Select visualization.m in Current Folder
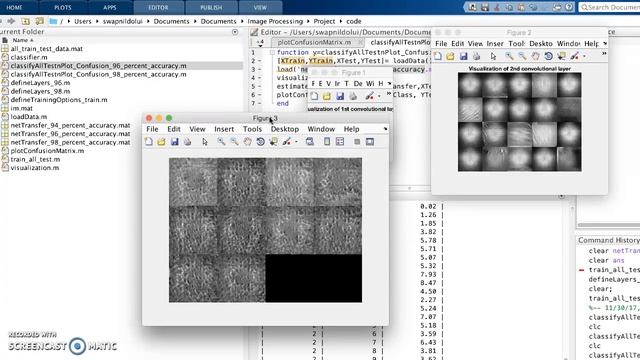This screenshot has width=640, height=360. click(35, 168)
